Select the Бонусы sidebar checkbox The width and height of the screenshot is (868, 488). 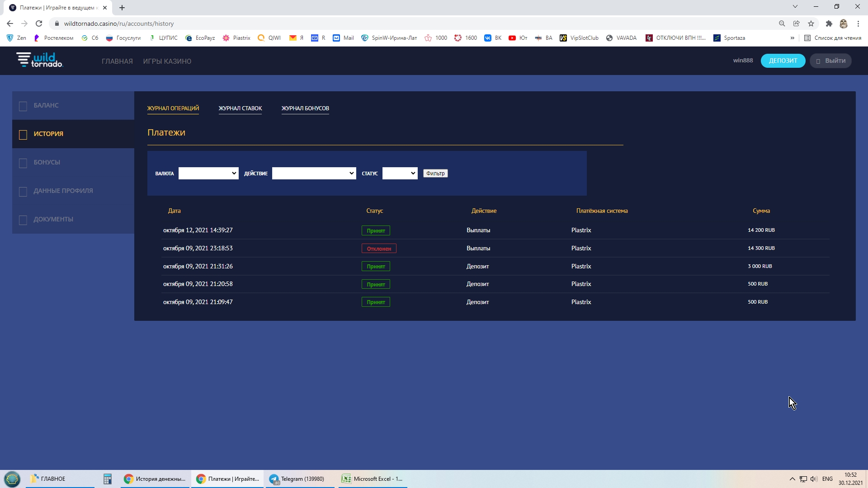[23, 163]
